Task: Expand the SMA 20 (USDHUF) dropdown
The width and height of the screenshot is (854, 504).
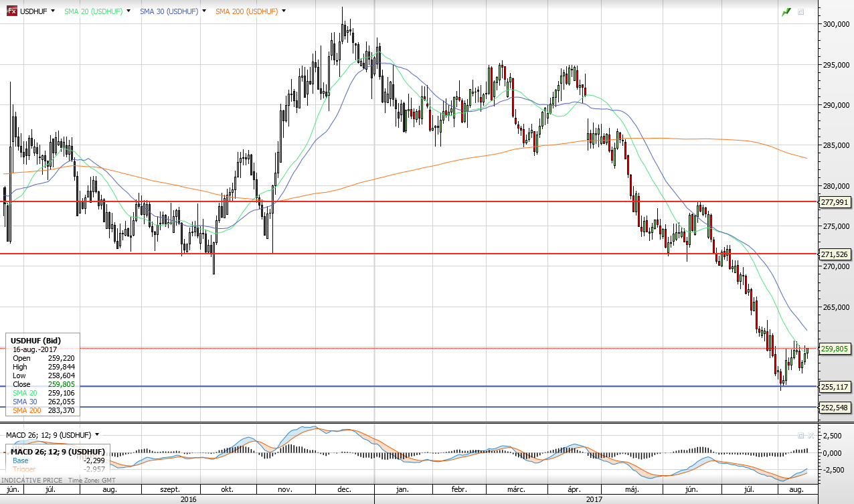Action: (x=129, y=11)
